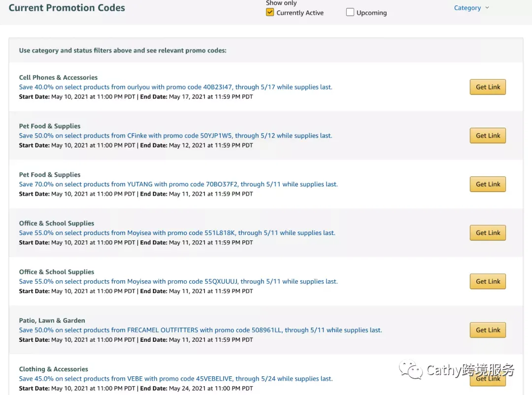Click the Show only label
532x395 pixels.
point(281,3)
